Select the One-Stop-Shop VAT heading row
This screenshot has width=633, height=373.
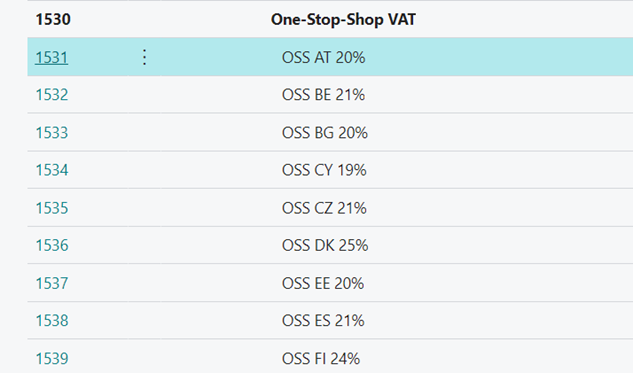point(330,19)
